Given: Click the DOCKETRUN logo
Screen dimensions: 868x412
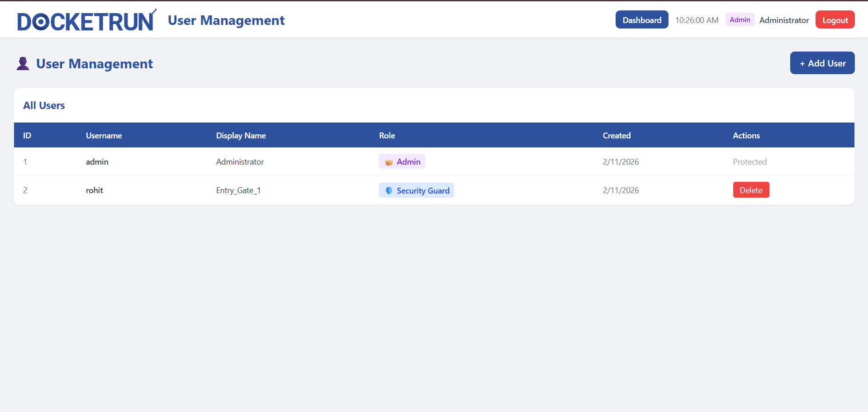Looking at the screenshot, I should [x=86, y=21].
